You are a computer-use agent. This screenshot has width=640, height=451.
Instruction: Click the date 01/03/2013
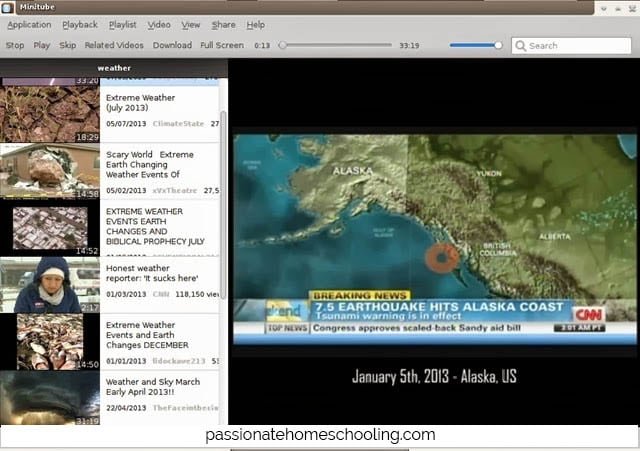click(x=126, y=294)
